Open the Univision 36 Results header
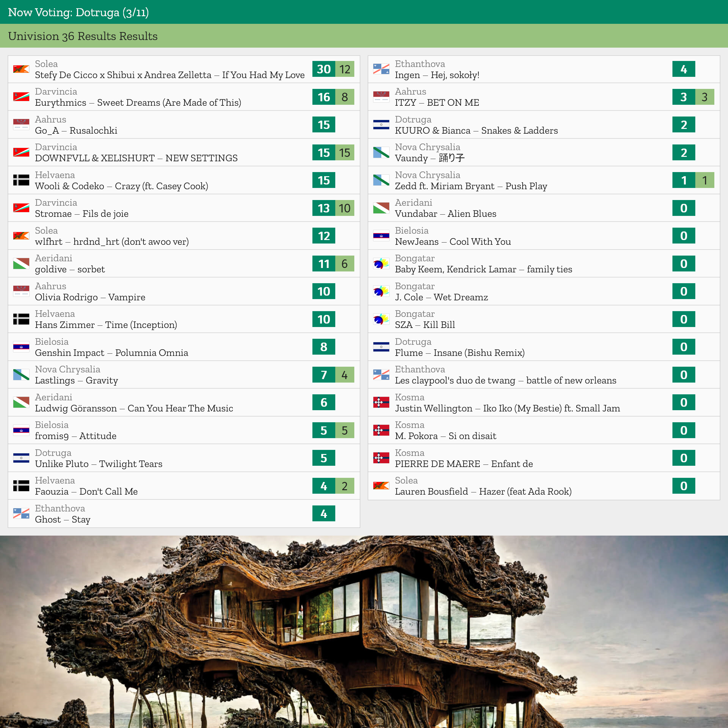This screenshot has height=728, width=728. click(83, 36)
